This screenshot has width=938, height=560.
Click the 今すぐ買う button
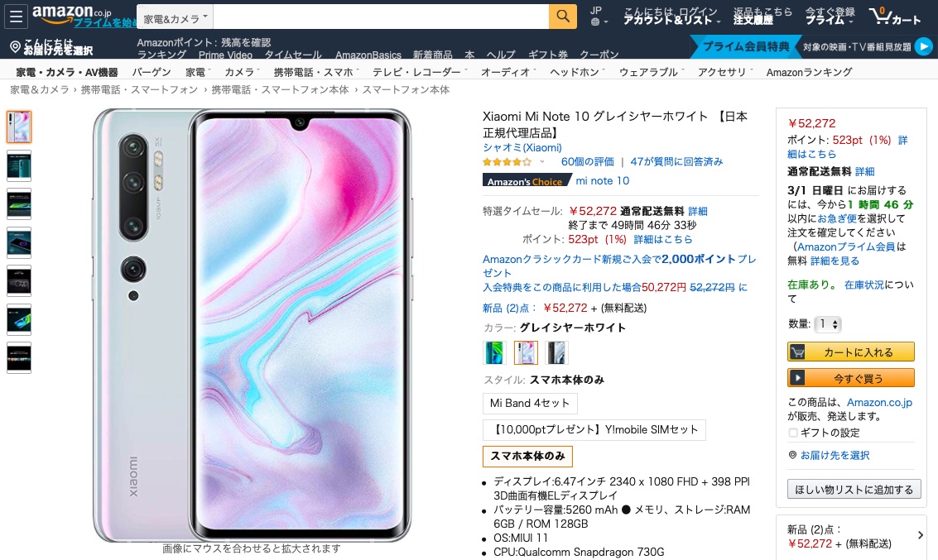pos(851,378)
